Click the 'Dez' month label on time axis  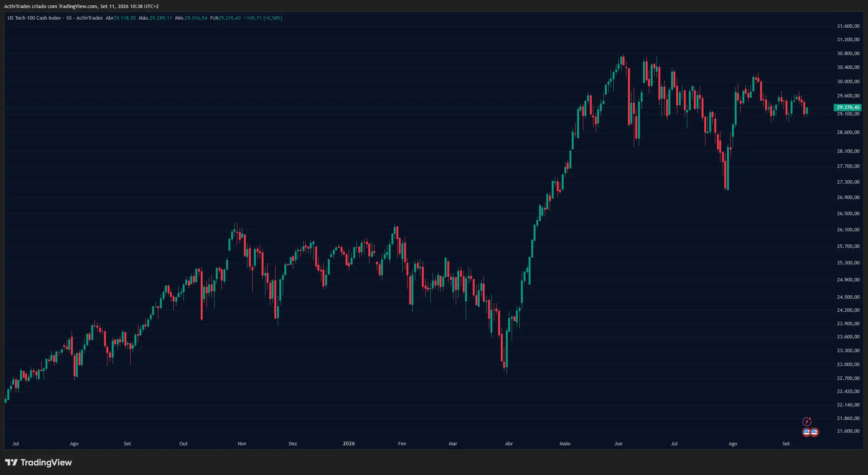click(293, 444)
